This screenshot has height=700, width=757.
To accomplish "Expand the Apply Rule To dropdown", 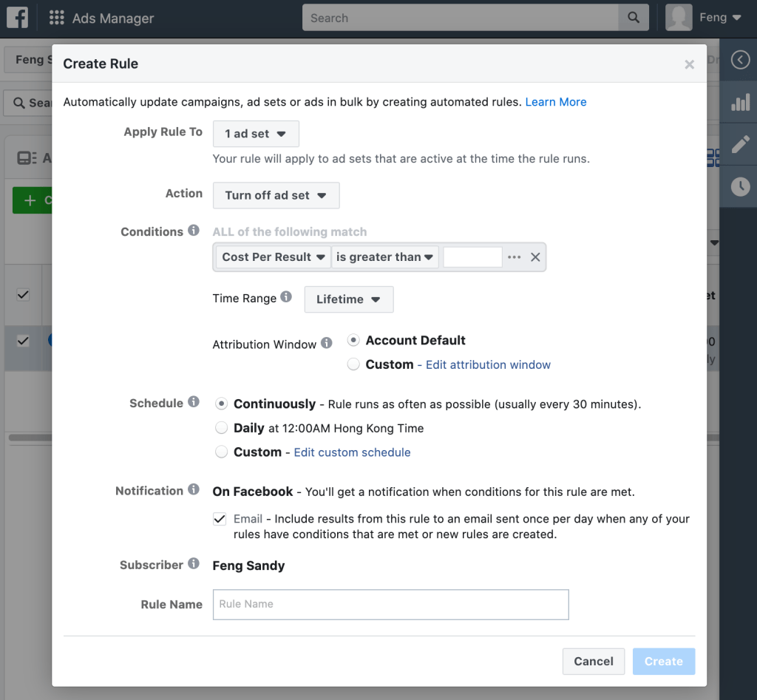I will coord(256,134).
